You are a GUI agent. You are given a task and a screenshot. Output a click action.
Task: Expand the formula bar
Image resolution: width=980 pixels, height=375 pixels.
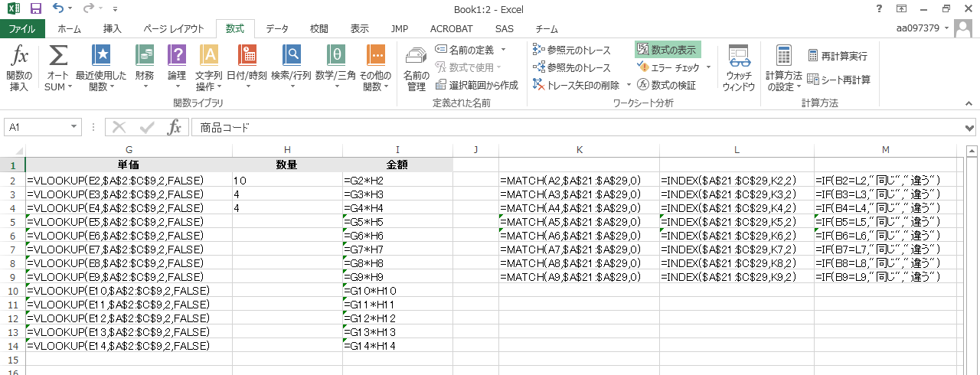970,128
